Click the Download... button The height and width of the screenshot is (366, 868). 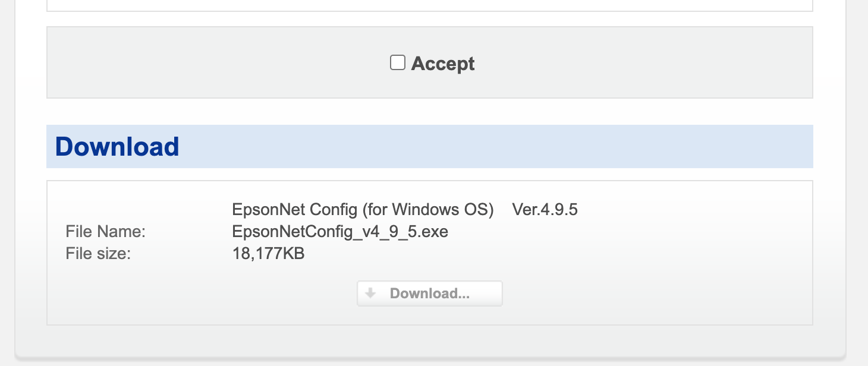click(x=429, y=293)
